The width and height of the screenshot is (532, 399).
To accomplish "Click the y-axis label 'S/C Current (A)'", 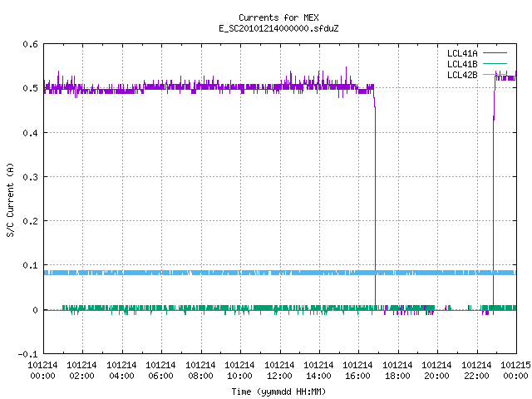I will [x=11, y=199].
